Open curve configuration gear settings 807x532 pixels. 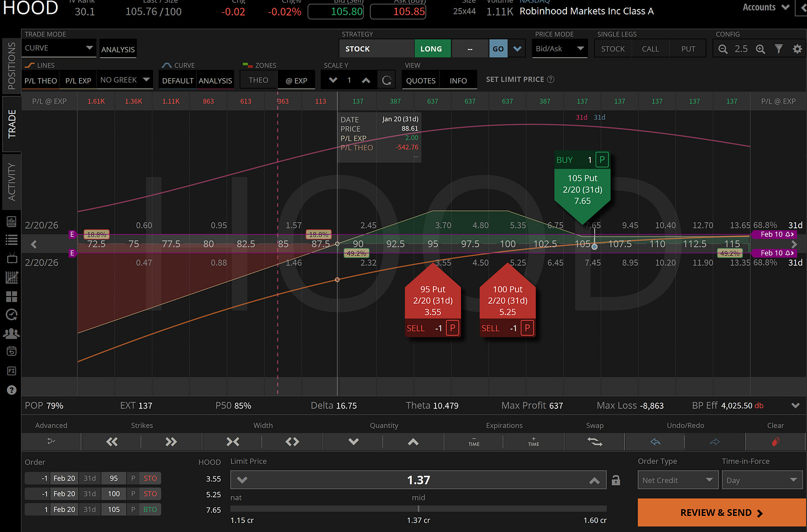pyautogui.click(x=797, y=49)
